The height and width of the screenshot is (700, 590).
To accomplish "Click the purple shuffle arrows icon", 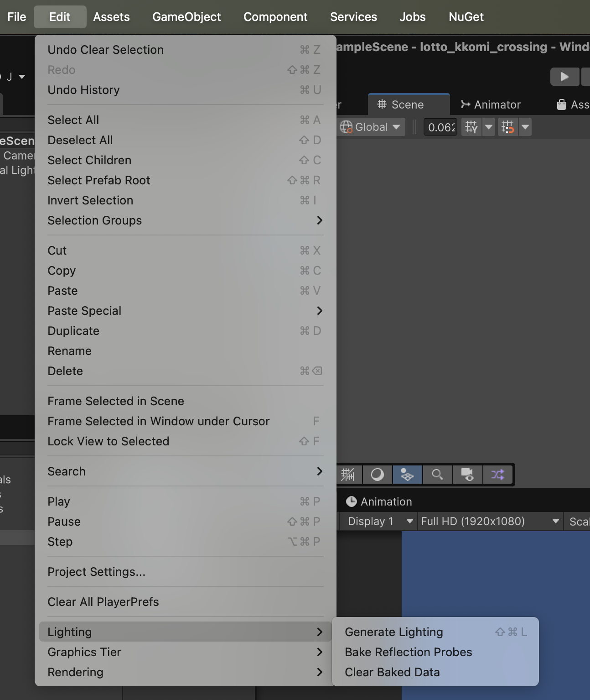I will point(497,475).
